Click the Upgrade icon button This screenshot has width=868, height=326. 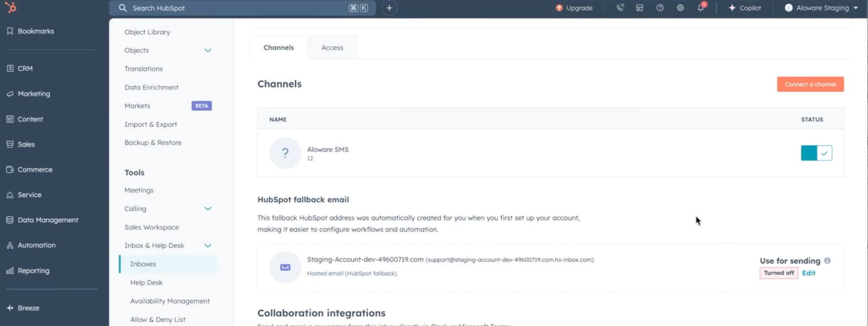click(x=574, y=8)
